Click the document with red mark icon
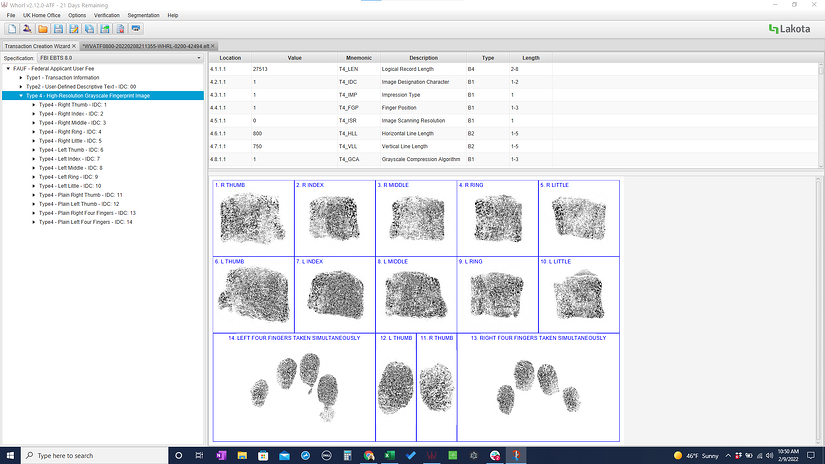 pos(120,29)
